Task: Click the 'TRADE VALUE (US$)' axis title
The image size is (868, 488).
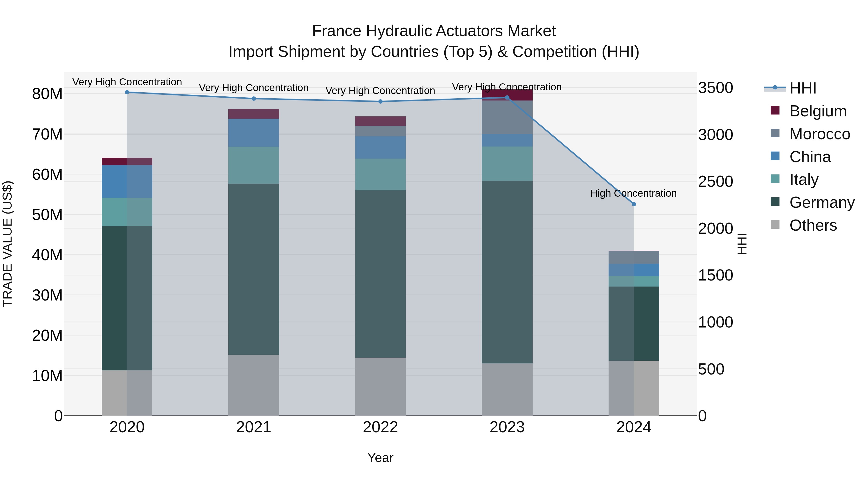Action: (x=7, y=244)
